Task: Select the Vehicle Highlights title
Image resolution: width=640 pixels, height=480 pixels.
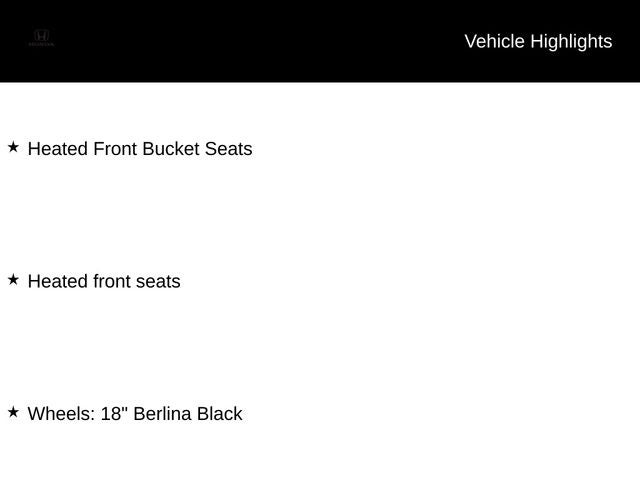Action: (538, 42)
